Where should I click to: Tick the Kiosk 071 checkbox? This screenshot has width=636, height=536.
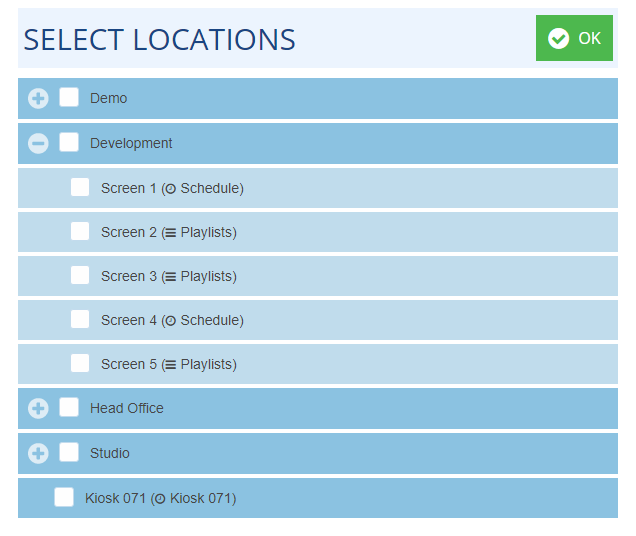pyautogui.click(x=64, y=497)
